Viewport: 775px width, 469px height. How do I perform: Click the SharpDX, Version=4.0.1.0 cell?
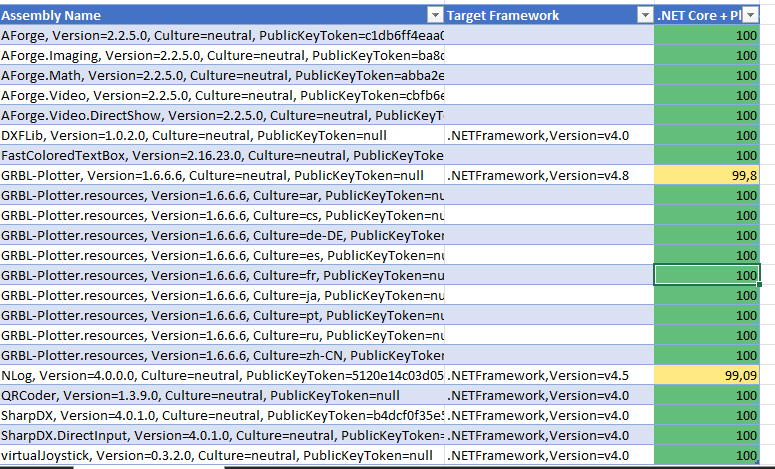click(222, 416)
